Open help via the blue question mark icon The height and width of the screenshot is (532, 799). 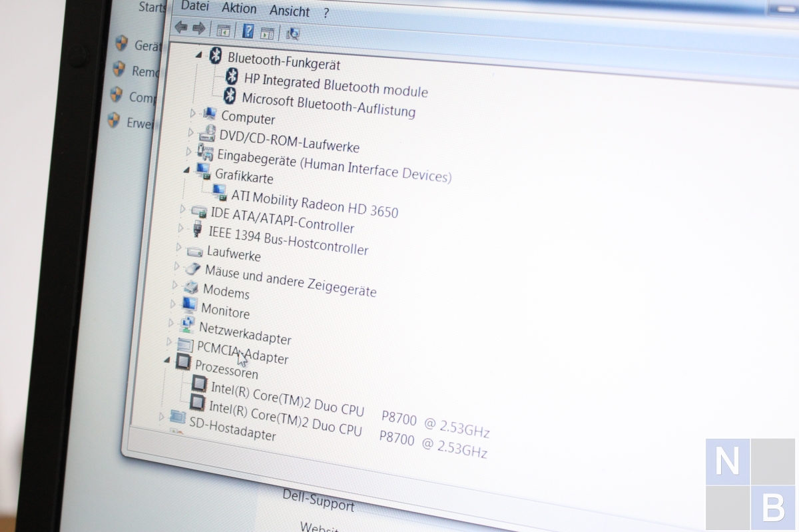248,31
